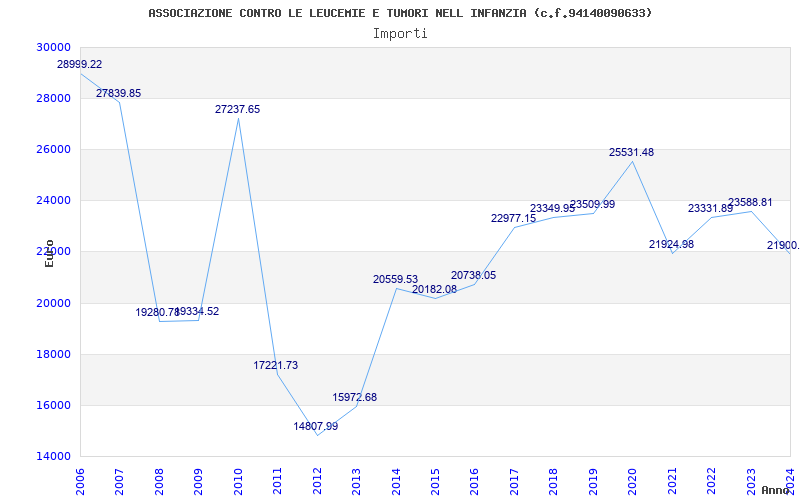800x500 pixels.
Task: Click the 2010 year label on x-axis
Action: tap(238, 482)
